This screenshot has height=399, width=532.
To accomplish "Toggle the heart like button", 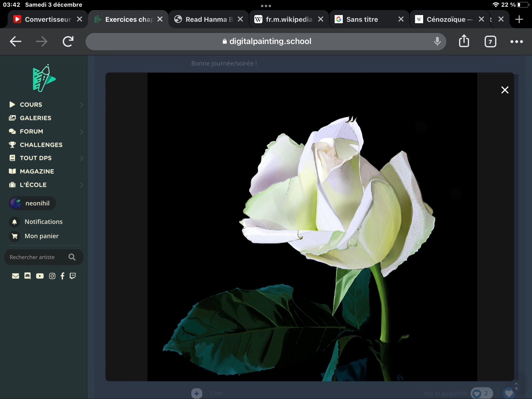I will 509,393.
